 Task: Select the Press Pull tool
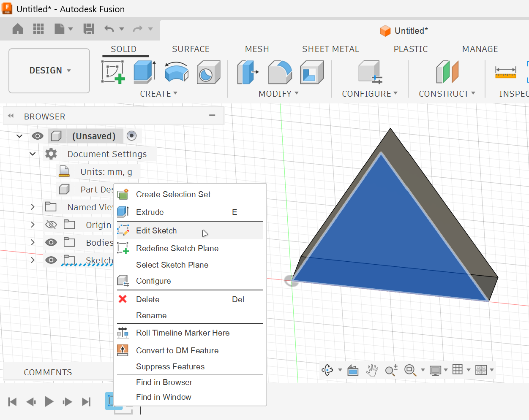(x=248, y=72)
